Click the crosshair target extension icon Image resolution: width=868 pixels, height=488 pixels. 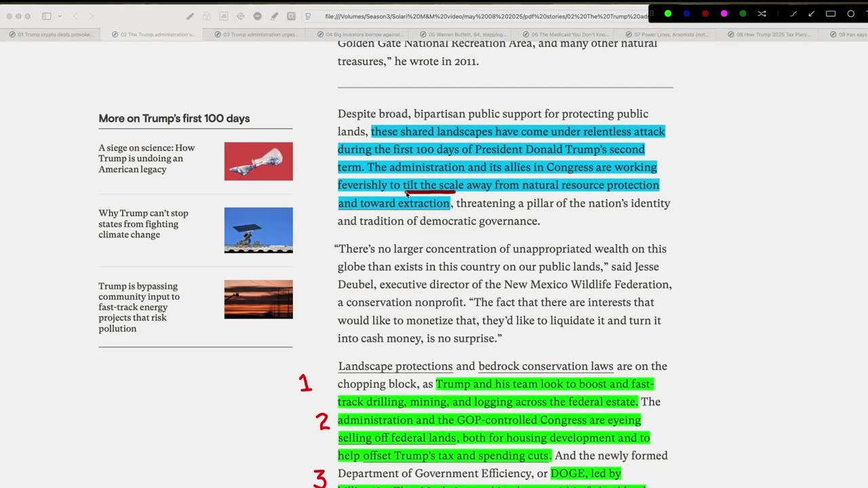[240, 16]
